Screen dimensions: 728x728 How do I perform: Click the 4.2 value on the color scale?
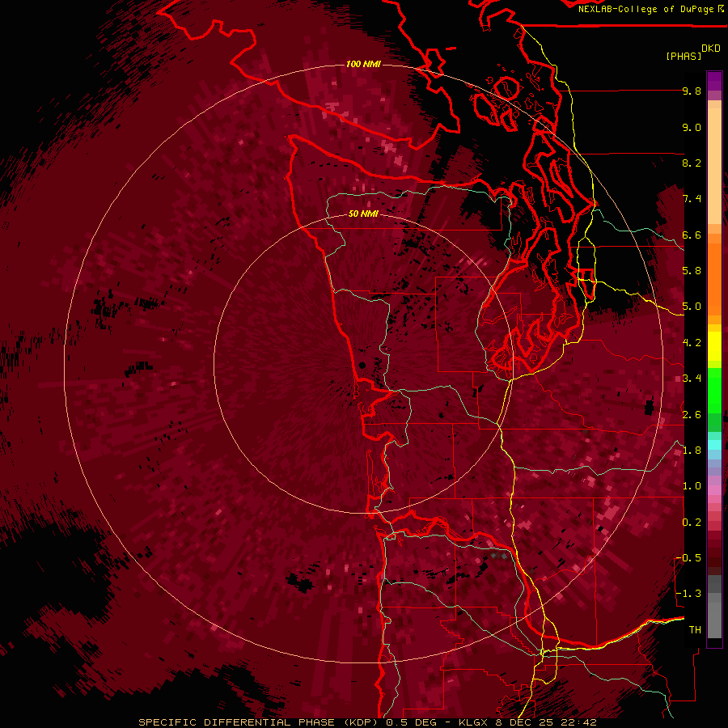coord(692,343)
